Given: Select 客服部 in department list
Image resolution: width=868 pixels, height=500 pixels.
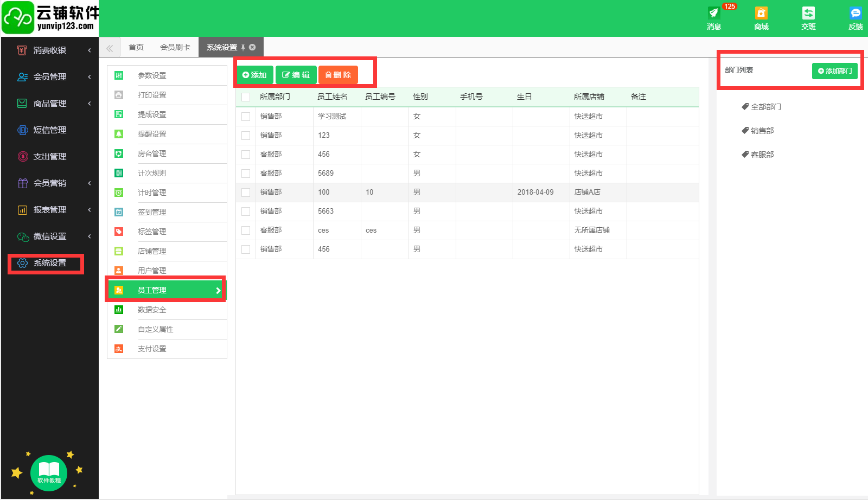Looking at the screenshot, I should tap(758, 155).
